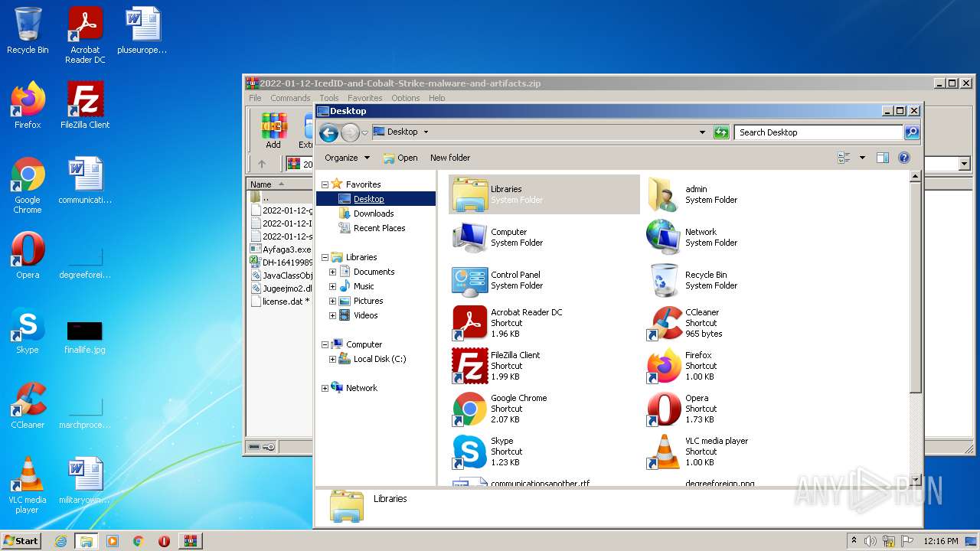Select finallife.jpg on the desktop

click(85, 337)
